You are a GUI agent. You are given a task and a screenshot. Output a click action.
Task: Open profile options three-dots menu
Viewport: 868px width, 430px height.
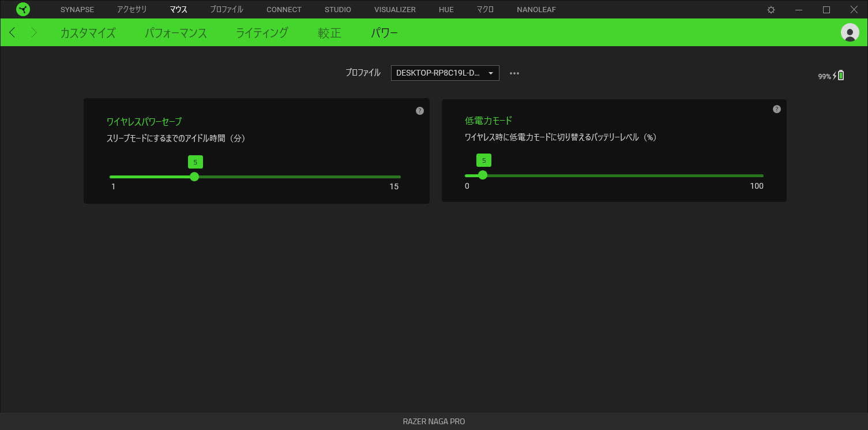click(514, 73)
